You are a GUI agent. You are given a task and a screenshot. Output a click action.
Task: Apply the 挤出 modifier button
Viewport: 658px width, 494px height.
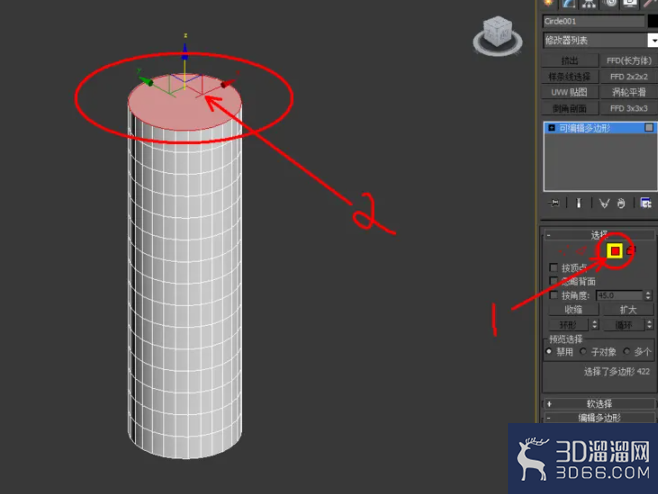point(570,61)
